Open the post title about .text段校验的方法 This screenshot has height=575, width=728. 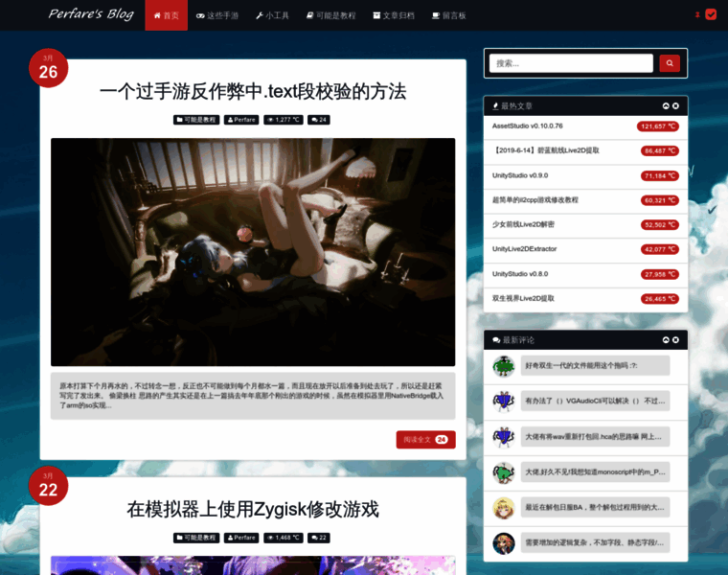253,91
